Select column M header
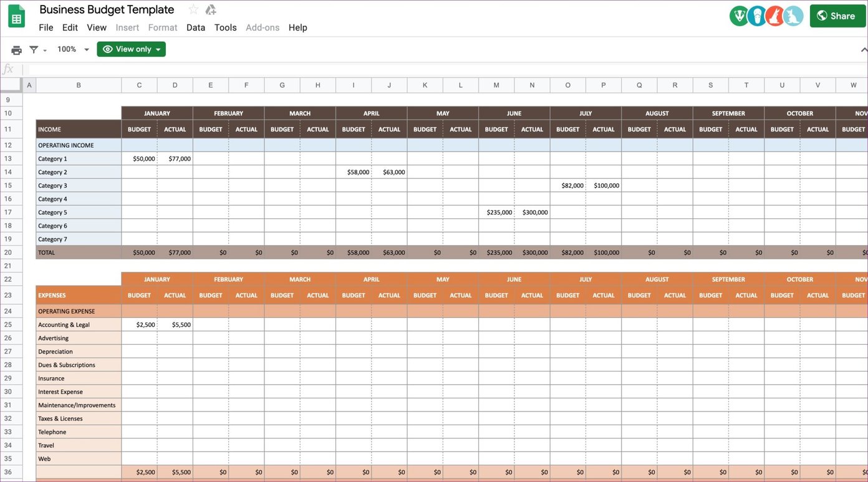Viewport: 868px width, 482px height. click(x=496, y=85)
